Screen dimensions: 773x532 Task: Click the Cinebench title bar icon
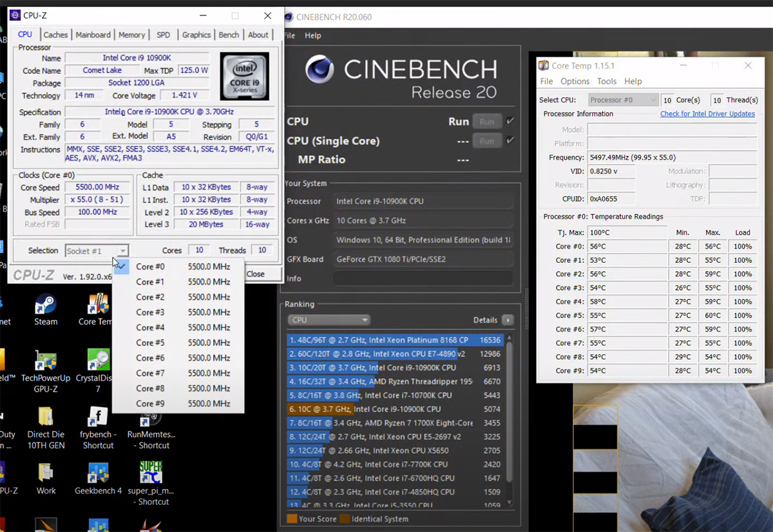(289, 17)
